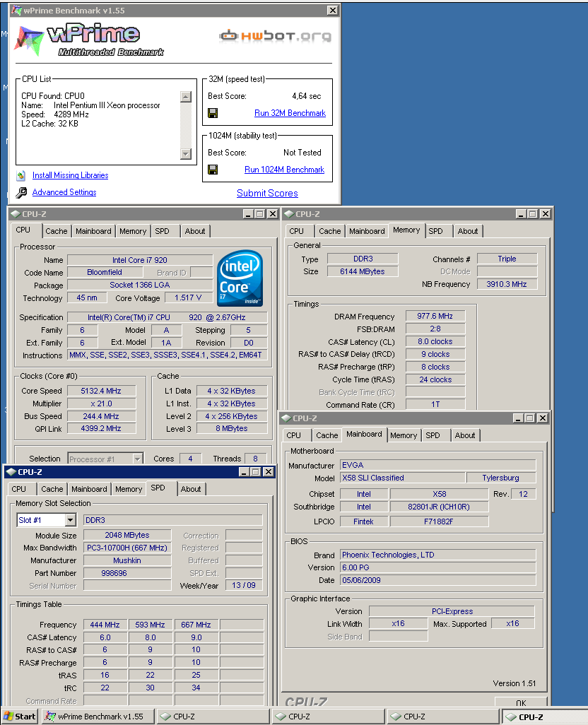Close the CPU-Z SPD window

click(268, 471)
